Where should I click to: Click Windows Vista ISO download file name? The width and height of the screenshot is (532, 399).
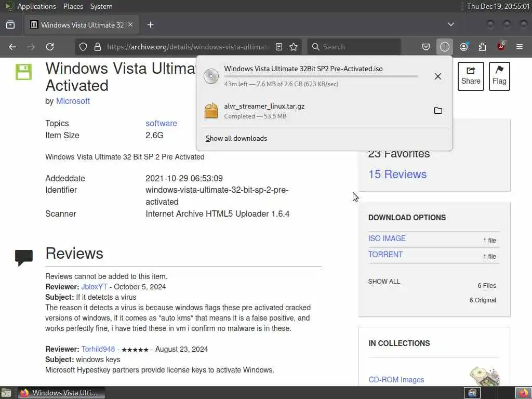(x=303, y=69)
